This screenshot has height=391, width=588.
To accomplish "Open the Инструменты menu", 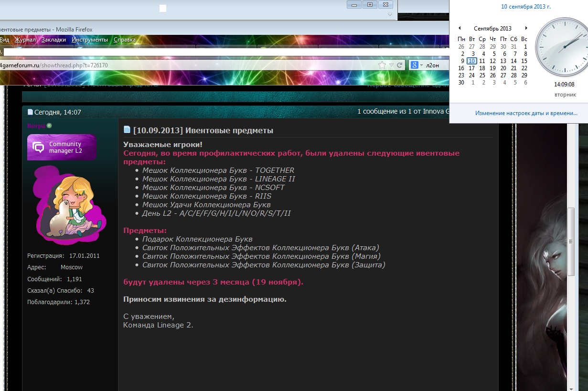I will pyautogui.click(x=90, y=40).
